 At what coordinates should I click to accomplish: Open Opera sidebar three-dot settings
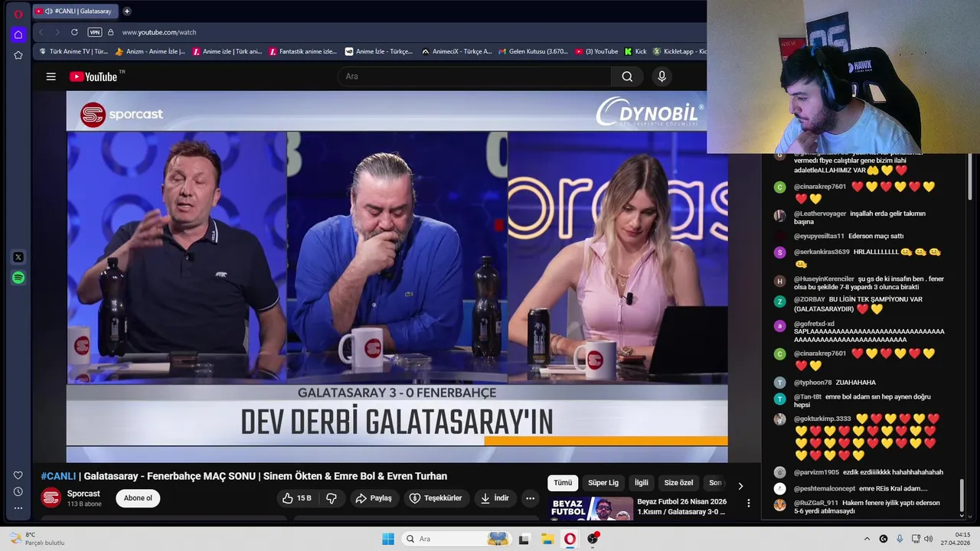[18, 507]
